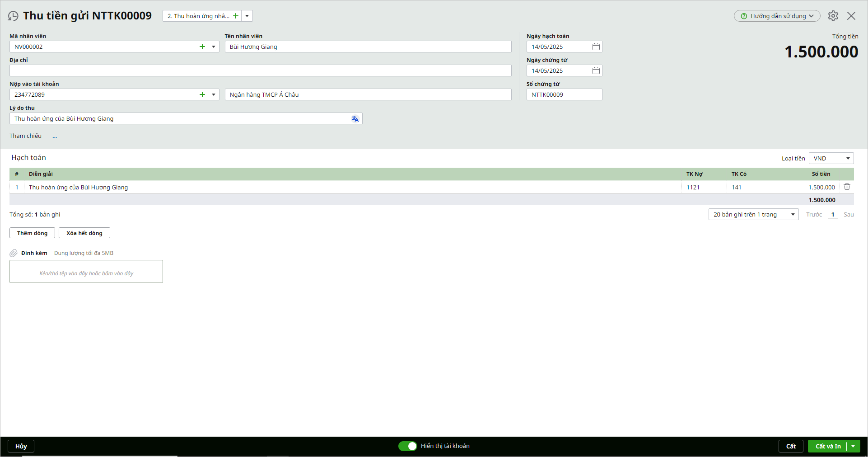Click the empty Địa chỉ field

click(261, 71)
